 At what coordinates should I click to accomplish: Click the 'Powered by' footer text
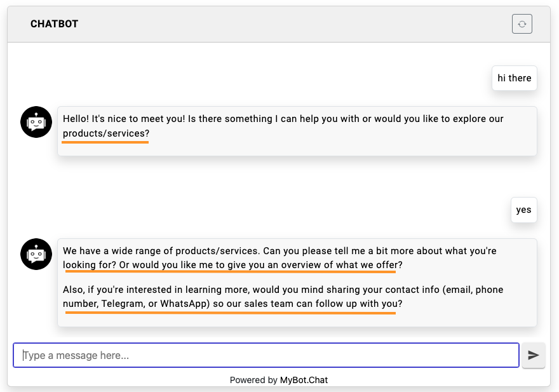(x=253, y=380)
